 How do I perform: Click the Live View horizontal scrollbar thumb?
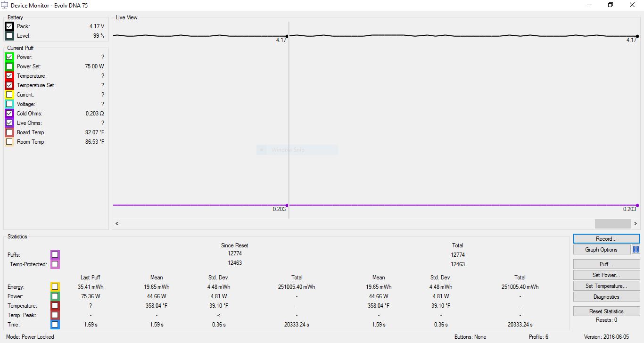click(613, 224)
